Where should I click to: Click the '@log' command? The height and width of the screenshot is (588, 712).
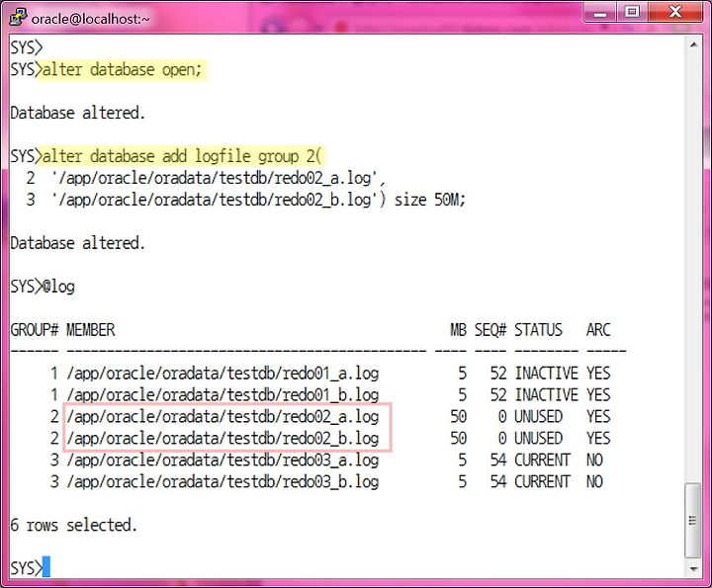[x=58, y=287]
